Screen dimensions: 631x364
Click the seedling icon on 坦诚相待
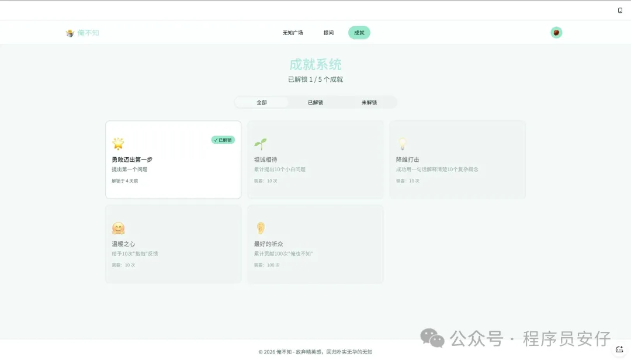261,144
